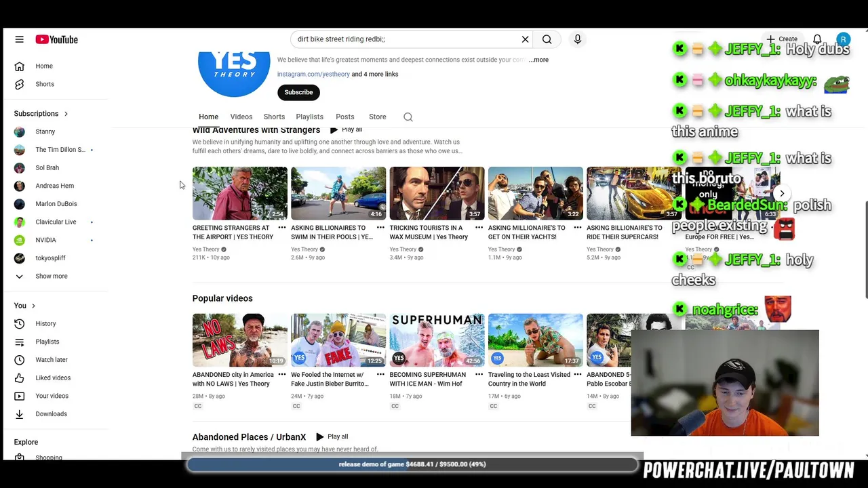Click the Subscribe button
Image resolution: width=868 pixels, height=488 pixels.
[x=298, y=92]
